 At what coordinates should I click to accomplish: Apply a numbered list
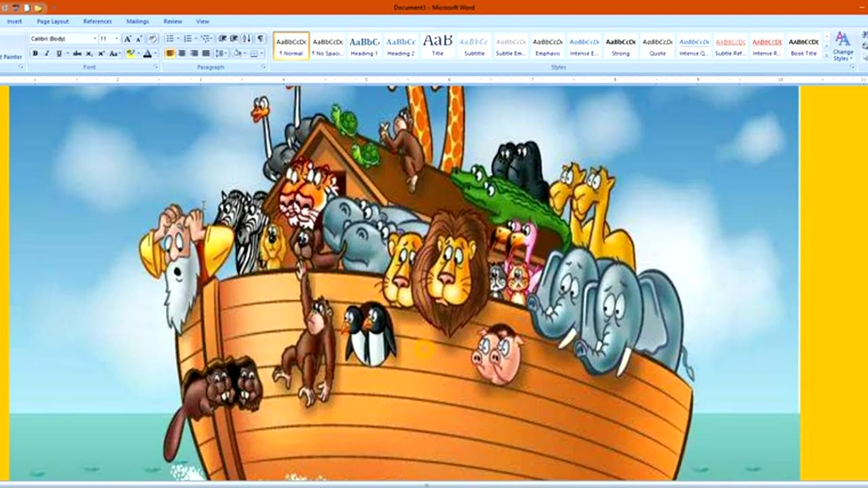[x=188, y=39]
